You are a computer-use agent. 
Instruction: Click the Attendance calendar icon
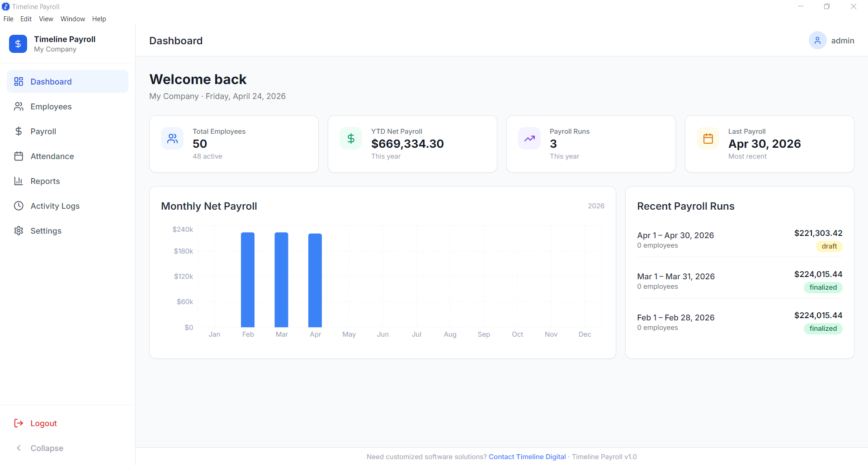point(19,156)
